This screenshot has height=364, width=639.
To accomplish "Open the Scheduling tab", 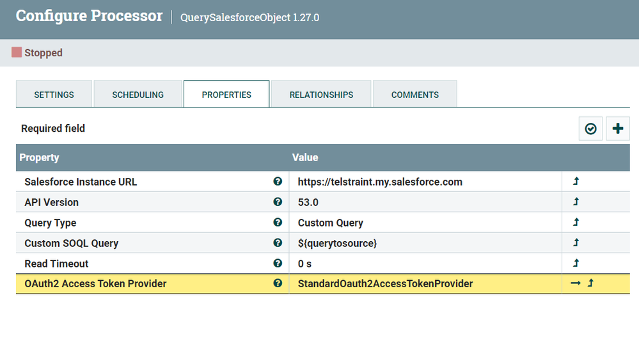I will (x=138, y=94).
